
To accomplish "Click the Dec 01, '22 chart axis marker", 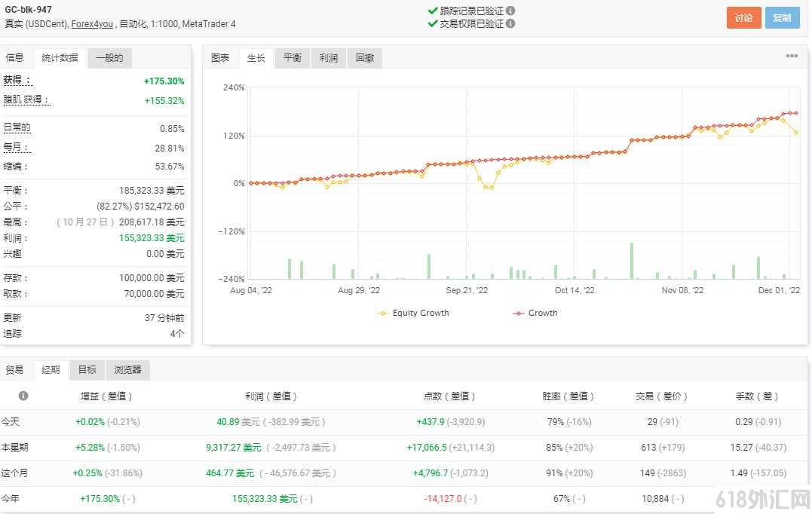I will (x=779, y=290).
